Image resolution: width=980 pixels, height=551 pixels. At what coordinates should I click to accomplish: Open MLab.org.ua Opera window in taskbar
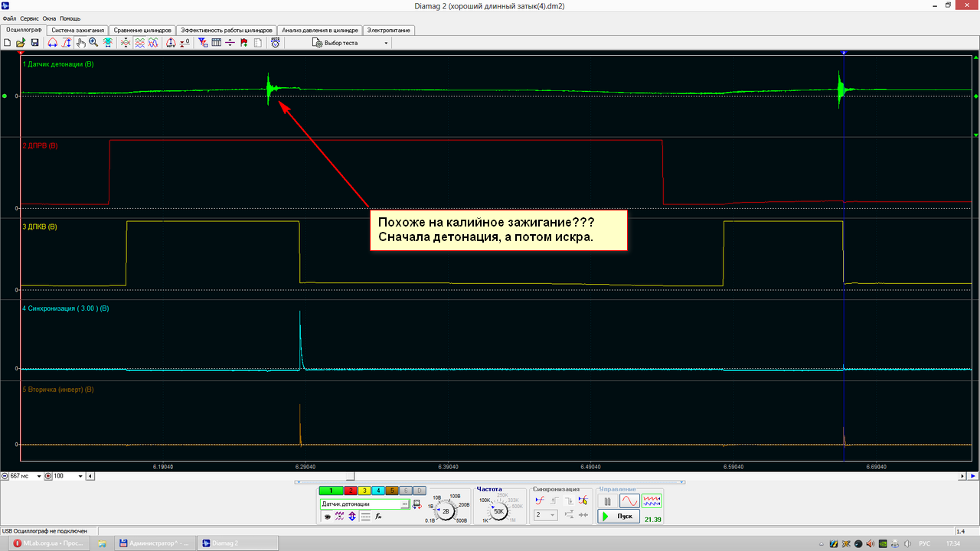point(48,543)
